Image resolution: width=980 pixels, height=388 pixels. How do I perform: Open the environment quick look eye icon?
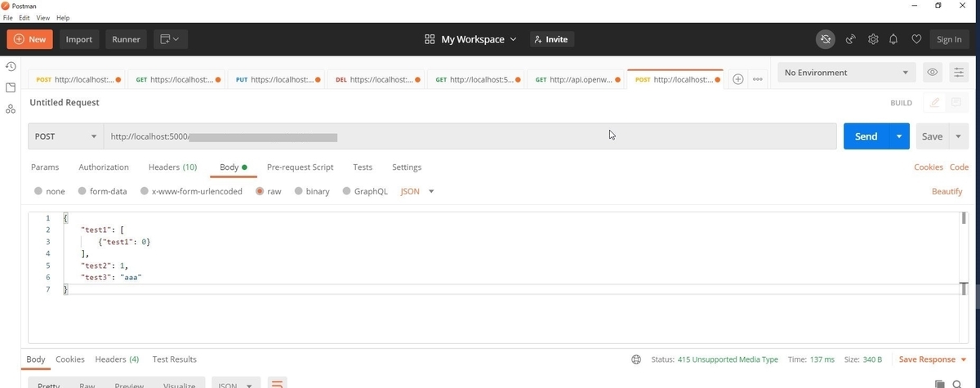(932, 73)
